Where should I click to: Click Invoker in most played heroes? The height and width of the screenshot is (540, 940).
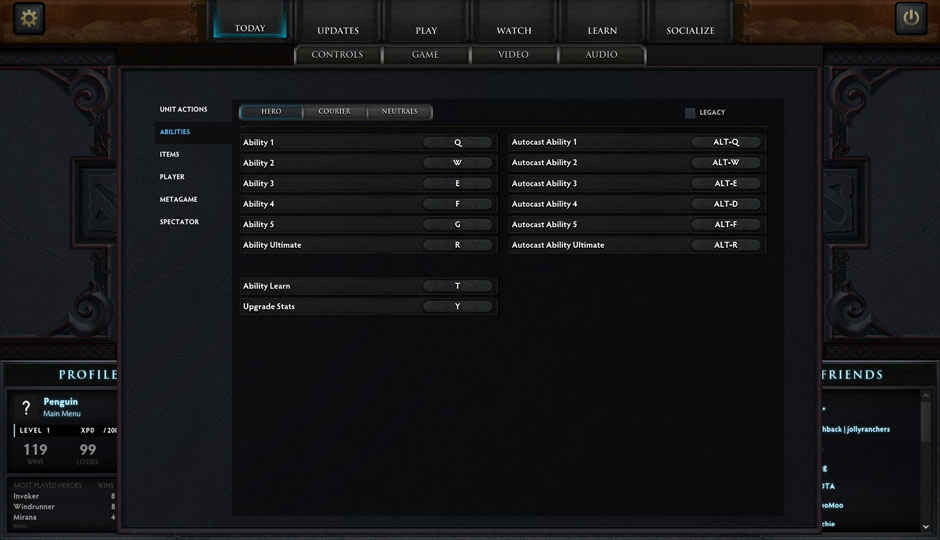(x=26, y=496)
